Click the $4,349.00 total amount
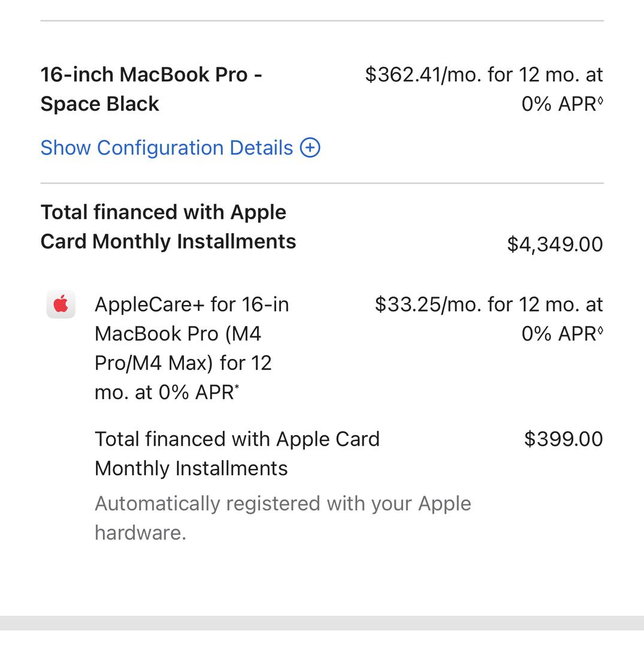 (x=555, y=244)
